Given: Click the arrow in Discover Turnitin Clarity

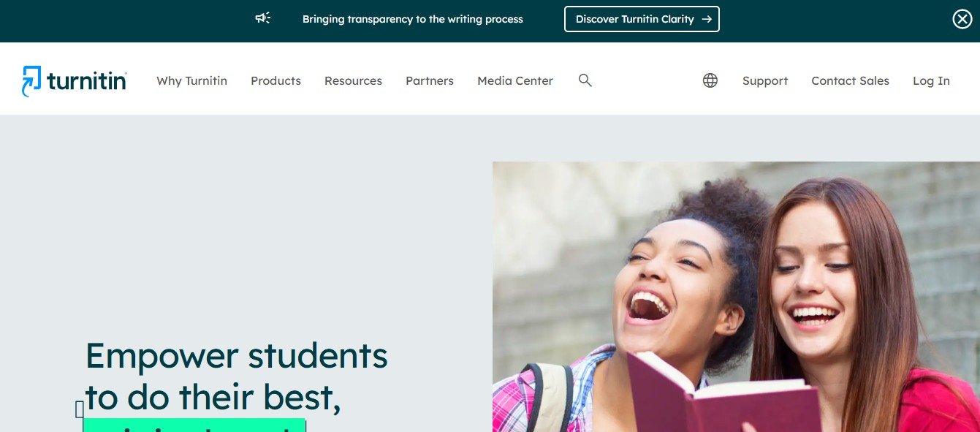Looking at the screenshot, I should [x=706, y=19].
